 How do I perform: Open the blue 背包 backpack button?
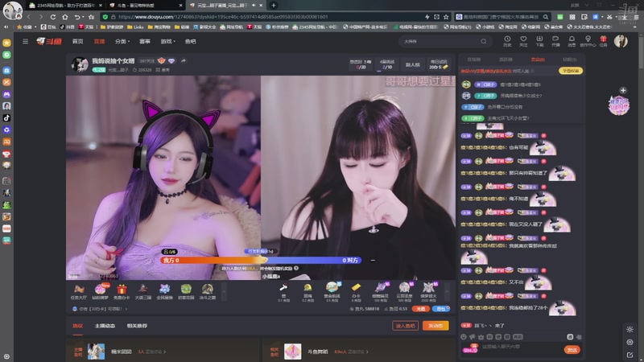[x=440, y=309]
